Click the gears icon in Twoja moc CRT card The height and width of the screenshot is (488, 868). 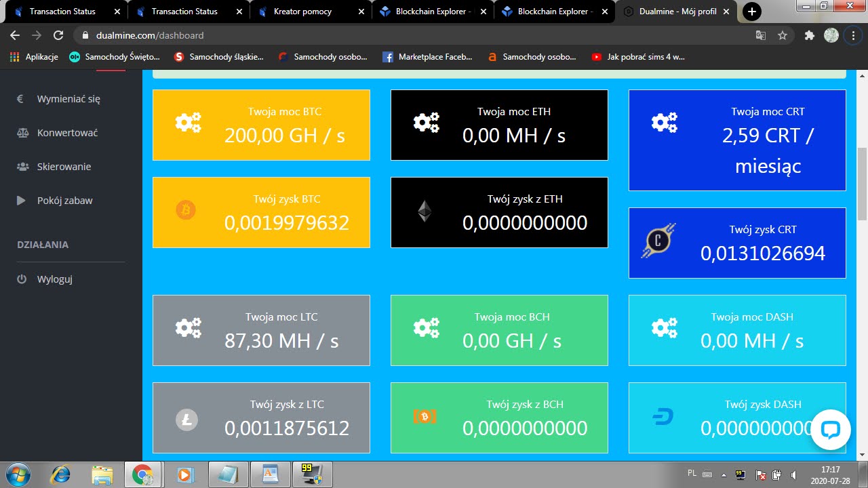tap(665, 123)
